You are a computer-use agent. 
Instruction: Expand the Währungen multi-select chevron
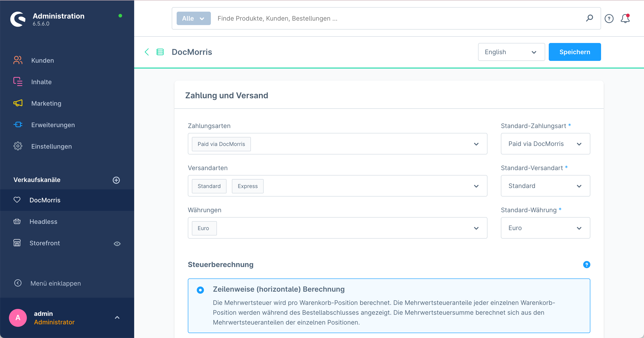point(476,228)
